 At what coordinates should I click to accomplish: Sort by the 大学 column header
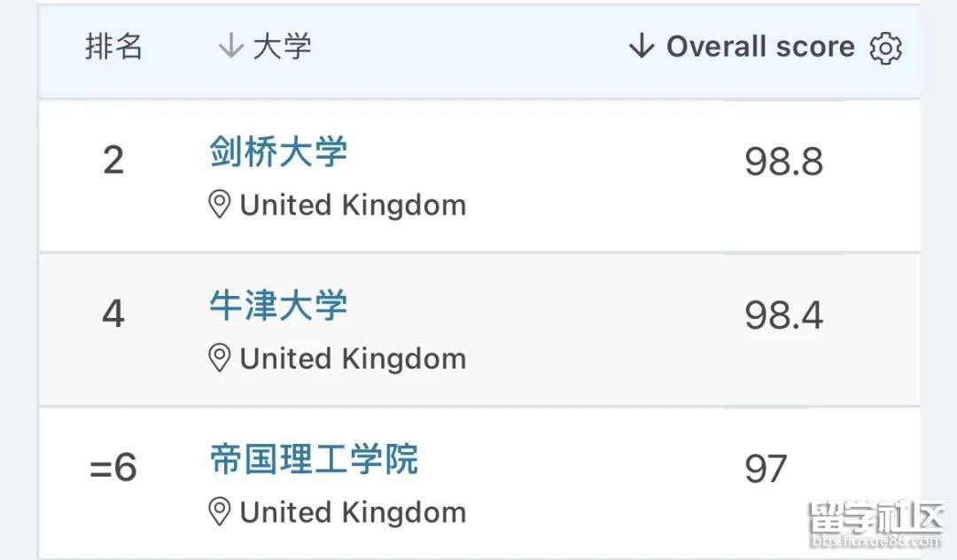pyautogui.click(x=282, y=47)
